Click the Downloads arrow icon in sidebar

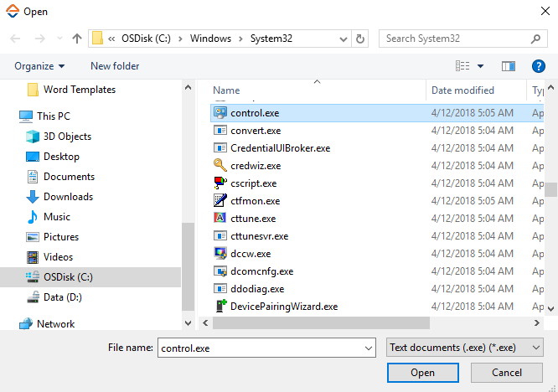(x=33, y=197)
